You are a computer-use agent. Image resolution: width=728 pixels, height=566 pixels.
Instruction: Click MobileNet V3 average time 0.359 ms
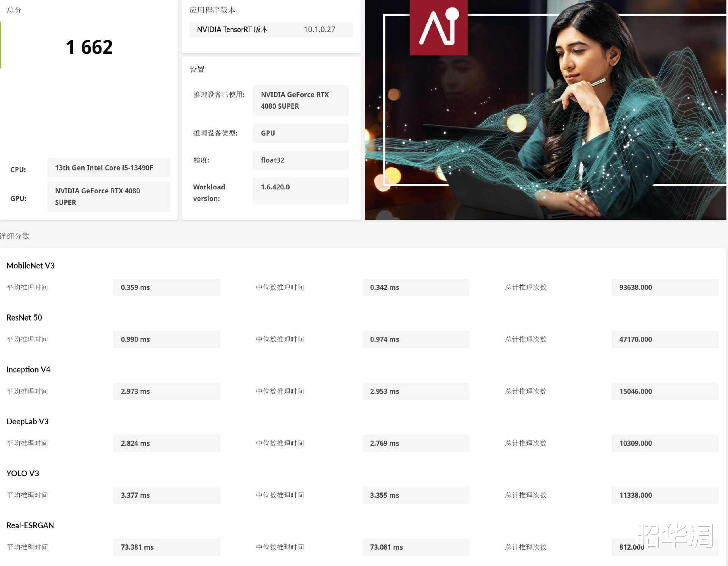pyautogui.click(x=166, y=287)
